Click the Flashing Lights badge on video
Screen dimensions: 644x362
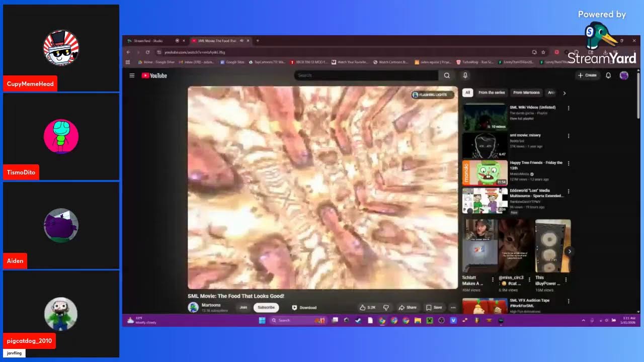click(433, 95)
